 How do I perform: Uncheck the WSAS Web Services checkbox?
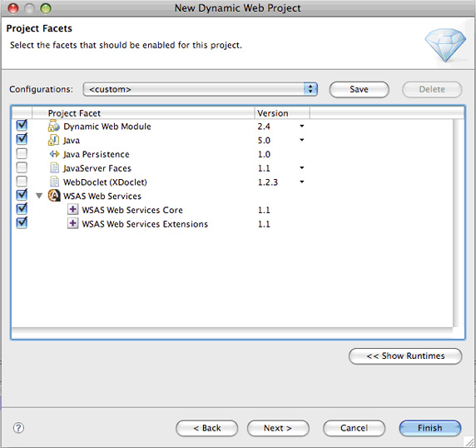coord(22,195)
